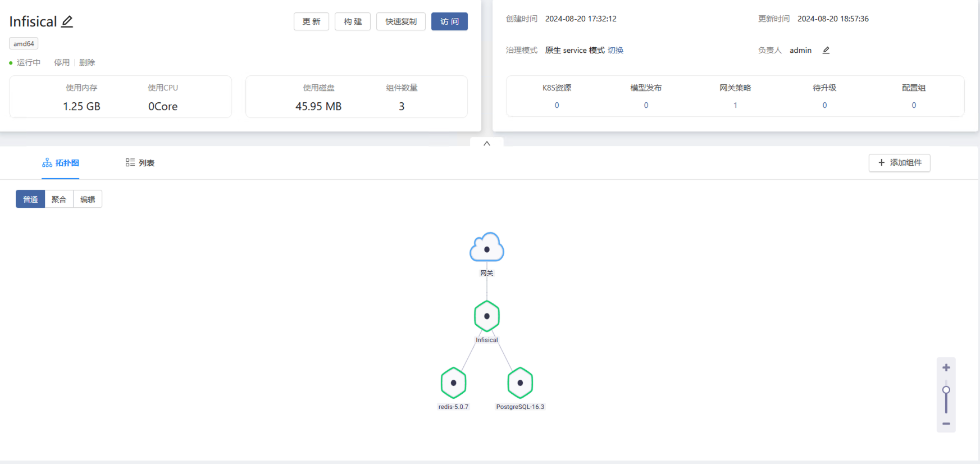Screen dimensions: 980x464
Task: Open the 待升级 count value
Action: coord(824,105)
